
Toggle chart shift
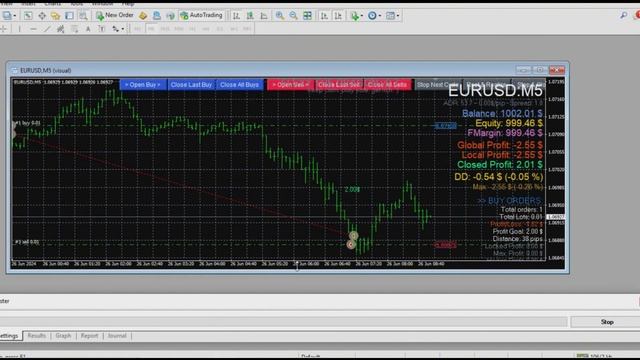[x=338, y=16]
